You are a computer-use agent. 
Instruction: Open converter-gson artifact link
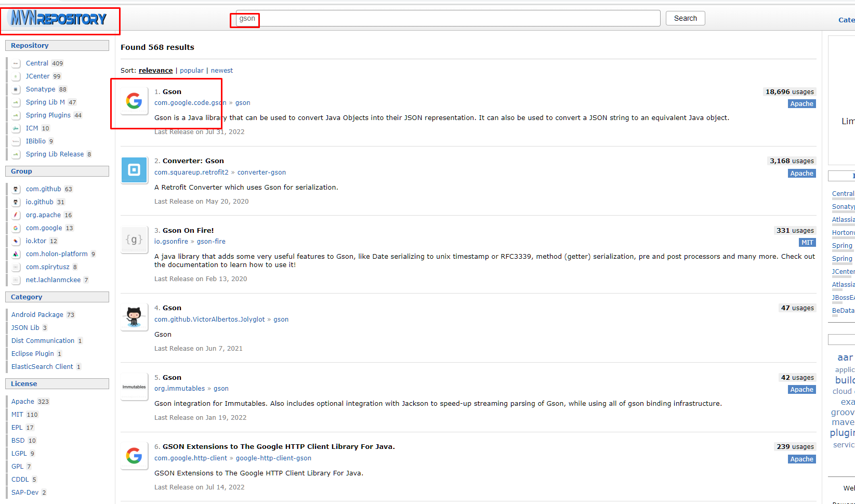point(261,173)
